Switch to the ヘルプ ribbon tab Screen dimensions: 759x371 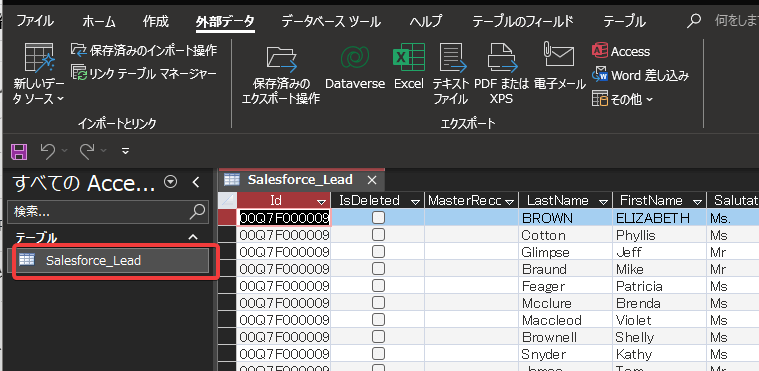click(425, 21)
